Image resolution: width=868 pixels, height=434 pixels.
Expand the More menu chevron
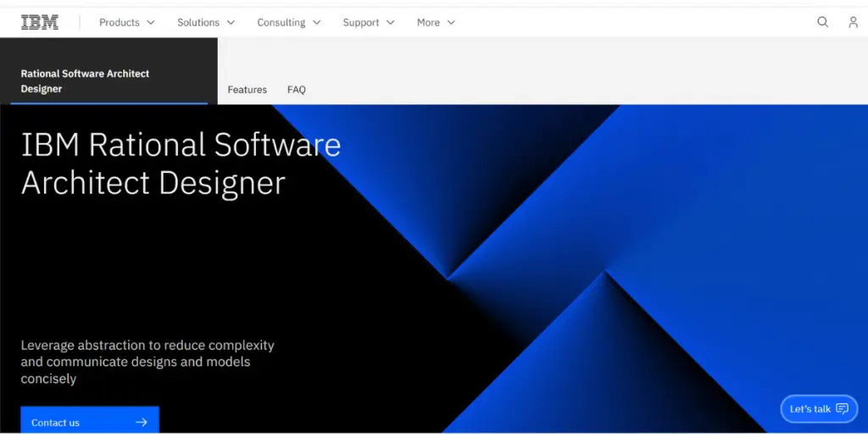[x=451, y=23]
